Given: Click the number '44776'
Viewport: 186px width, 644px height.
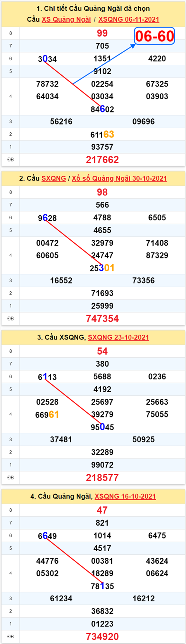Looking at the screenshot, I should pos(47,561).
